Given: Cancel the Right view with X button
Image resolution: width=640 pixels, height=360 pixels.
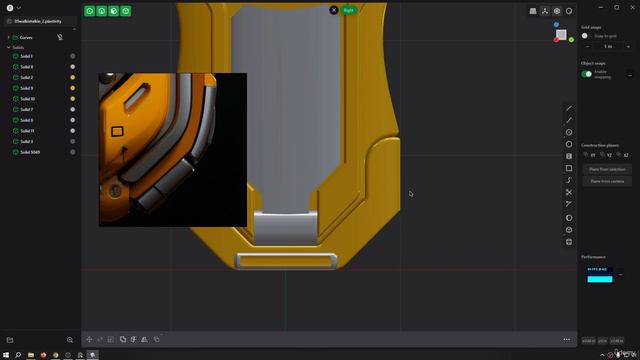Looking at the screenshot, I should tap(333, 10).
